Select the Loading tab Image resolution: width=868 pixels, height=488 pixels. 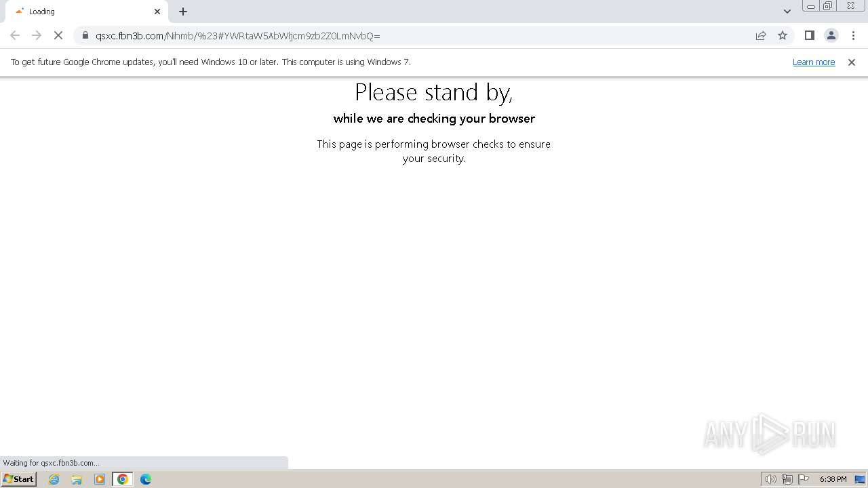(87, 12)
